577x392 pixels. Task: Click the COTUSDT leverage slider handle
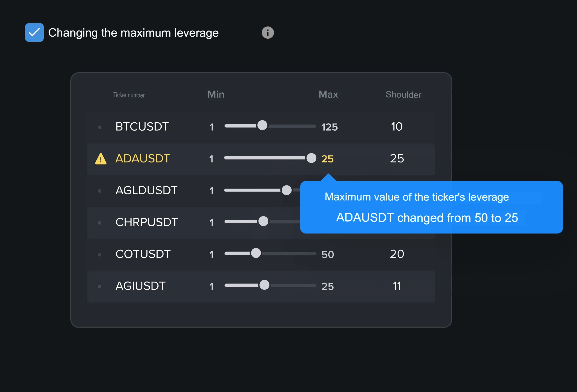coord(256,253)
